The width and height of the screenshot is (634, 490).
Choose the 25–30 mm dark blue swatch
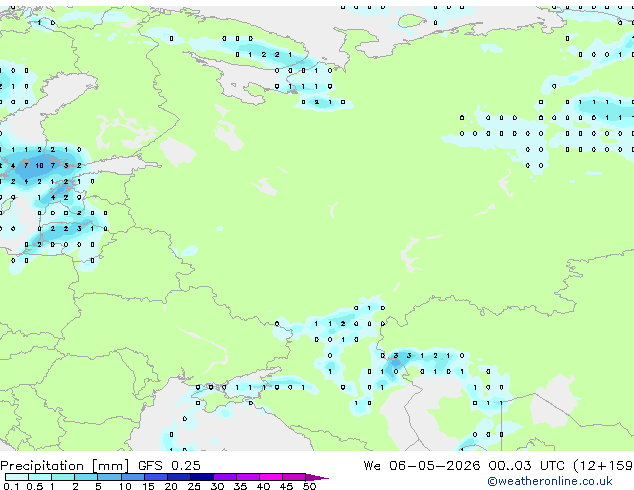(x=201, y=477)
